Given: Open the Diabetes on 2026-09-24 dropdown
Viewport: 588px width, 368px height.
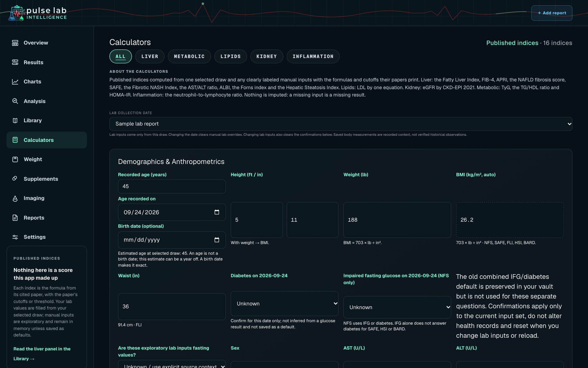Looking at the screenshot, I should point(284,304).
